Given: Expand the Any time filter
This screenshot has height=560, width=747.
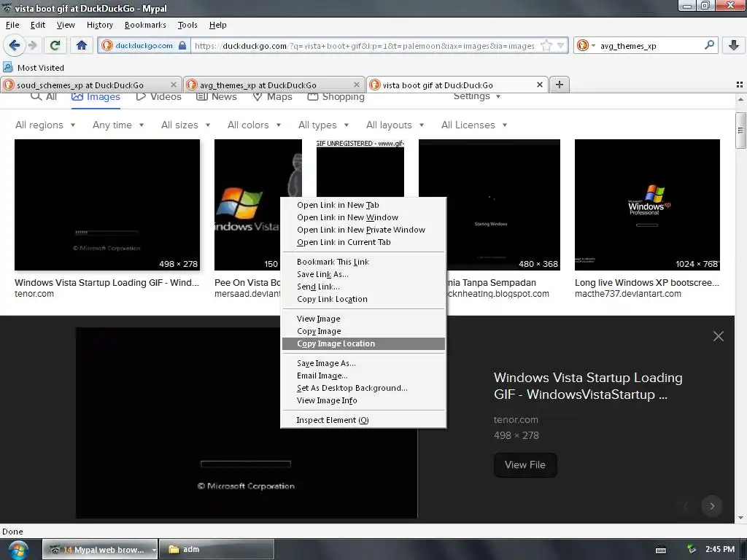Looking at the screenshot, I should [x=118, y=125].
